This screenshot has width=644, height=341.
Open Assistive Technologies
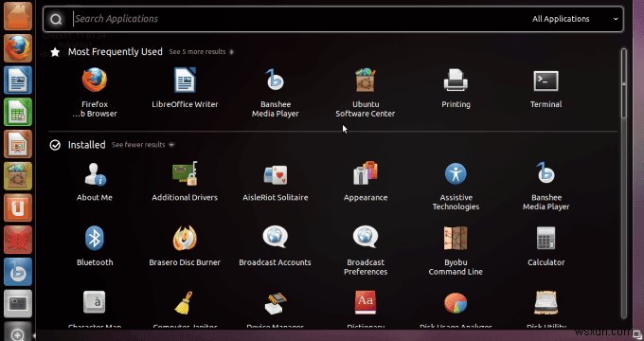[456, 186]
